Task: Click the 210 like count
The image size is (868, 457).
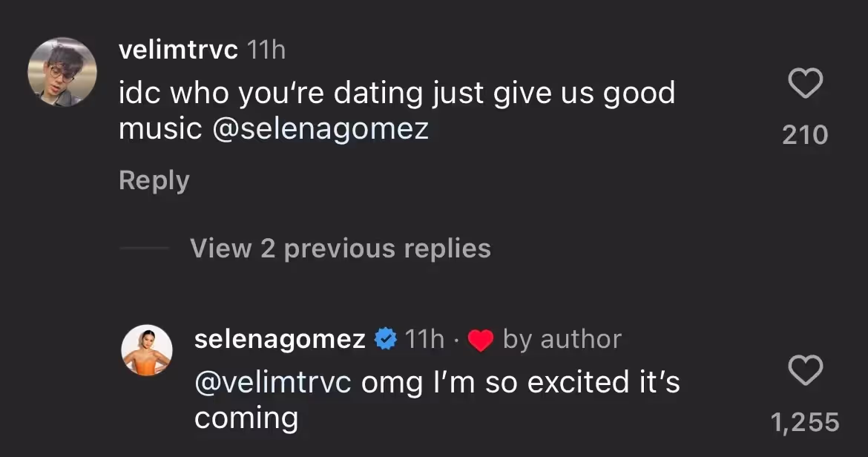Action: coord(805,134)
